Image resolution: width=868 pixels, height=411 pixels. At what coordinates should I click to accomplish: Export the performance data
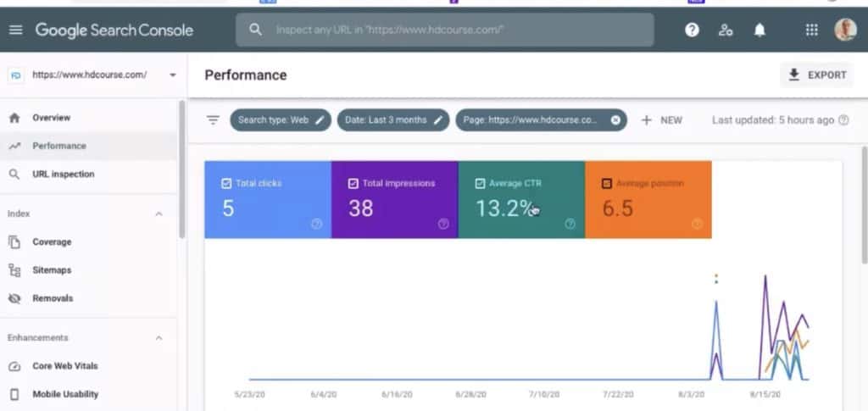tap(817, 75)
